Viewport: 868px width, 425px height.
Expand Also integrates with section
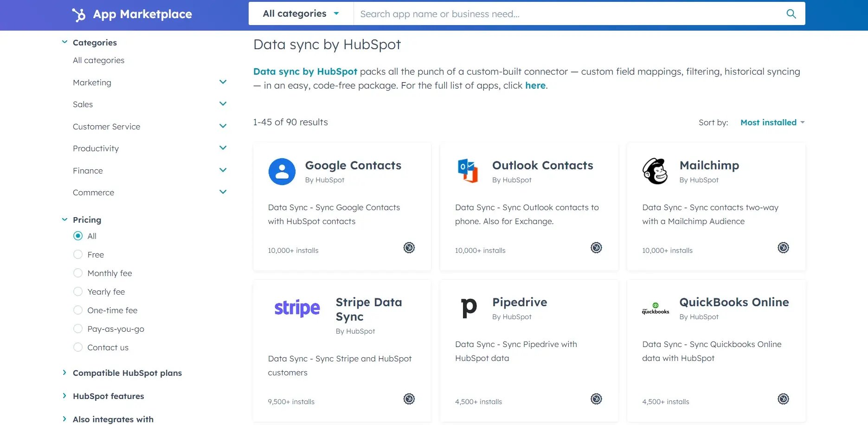(64, 419)
